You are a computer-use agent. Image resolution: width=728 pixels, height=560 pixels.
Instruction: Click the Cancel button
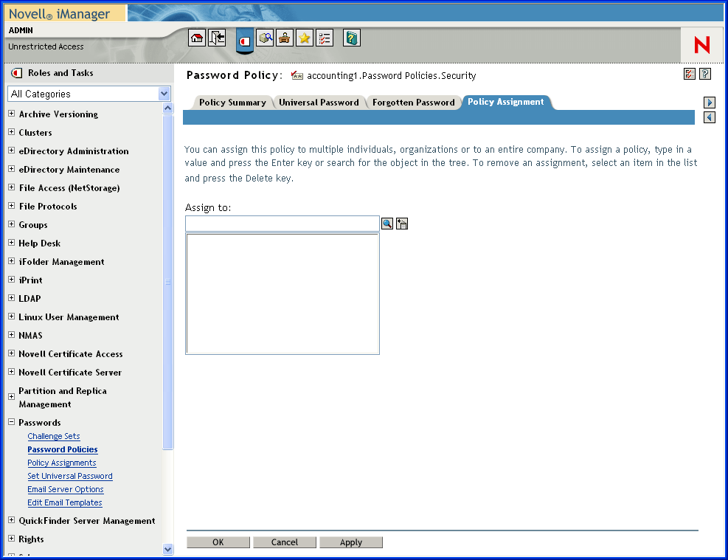[285, 542]
